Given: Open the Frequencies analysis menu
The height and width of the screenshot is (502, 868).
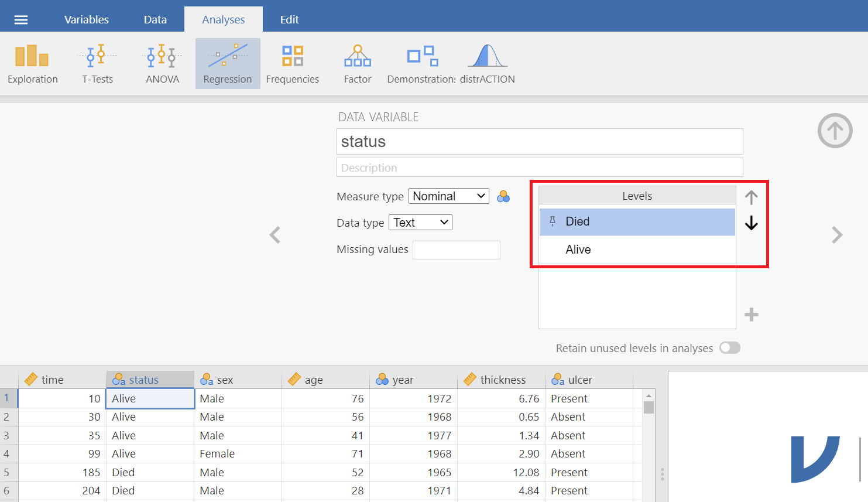Looking at the screenshot, I should coord(292,64).
